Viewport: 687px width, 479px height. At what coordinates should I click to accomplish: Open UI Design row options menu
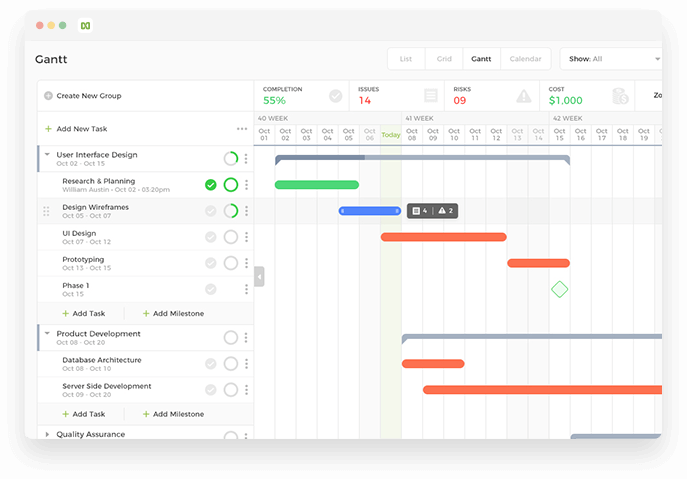tap(246, 237)
